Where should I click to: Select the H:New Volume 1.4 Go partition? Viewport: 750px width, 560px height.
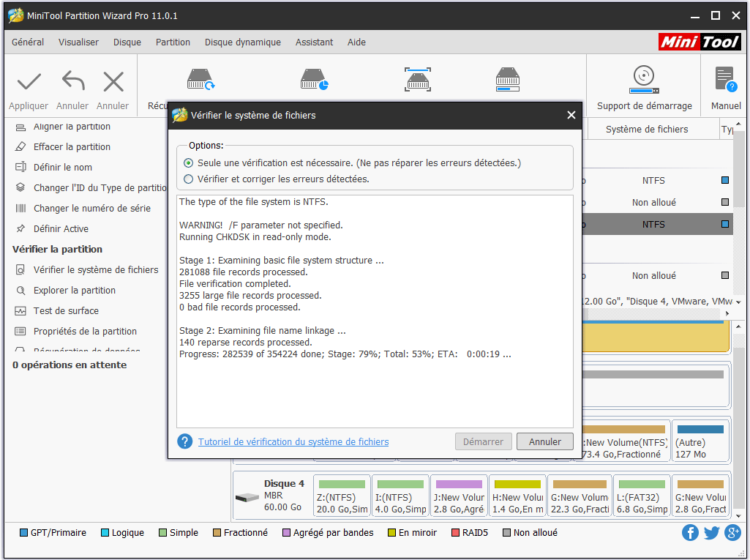pyautogui.click(x=517, y=496)
